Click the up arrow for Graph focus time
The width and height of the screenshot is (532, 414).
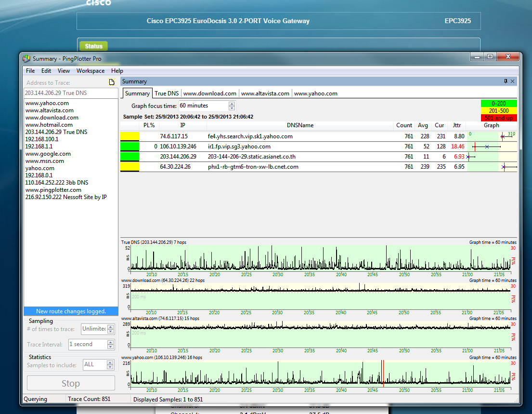point(232,104)
